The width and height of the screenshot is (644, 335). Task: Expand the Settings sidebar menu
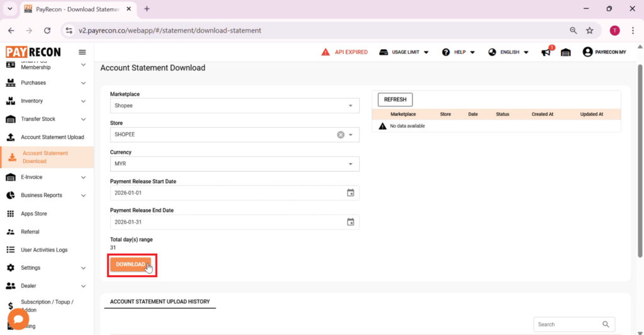(47, 268)
